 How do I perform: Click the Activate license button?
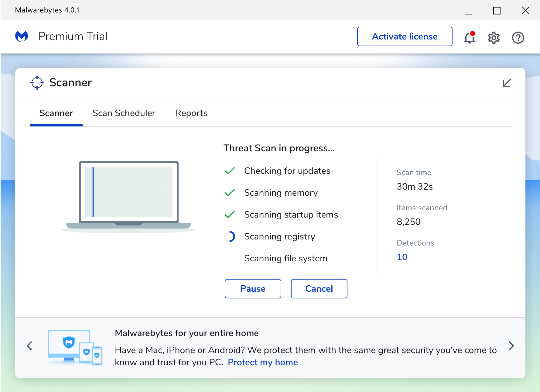405,36
